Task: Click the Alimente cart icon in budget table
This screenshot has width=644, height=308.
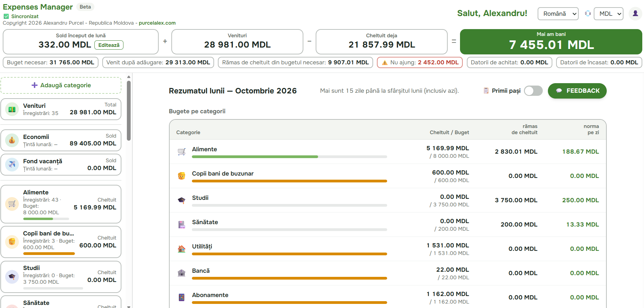Action: click(x=182, y=152)
